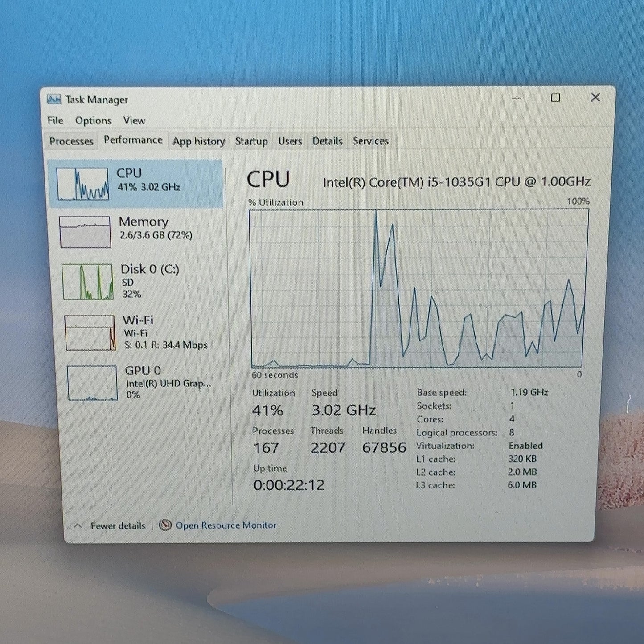This screenshot has height=644, width=644.
Task: Click the processor name Intel(R) Core(TM) i5-1035G1
Action: [x=457, y=182]
